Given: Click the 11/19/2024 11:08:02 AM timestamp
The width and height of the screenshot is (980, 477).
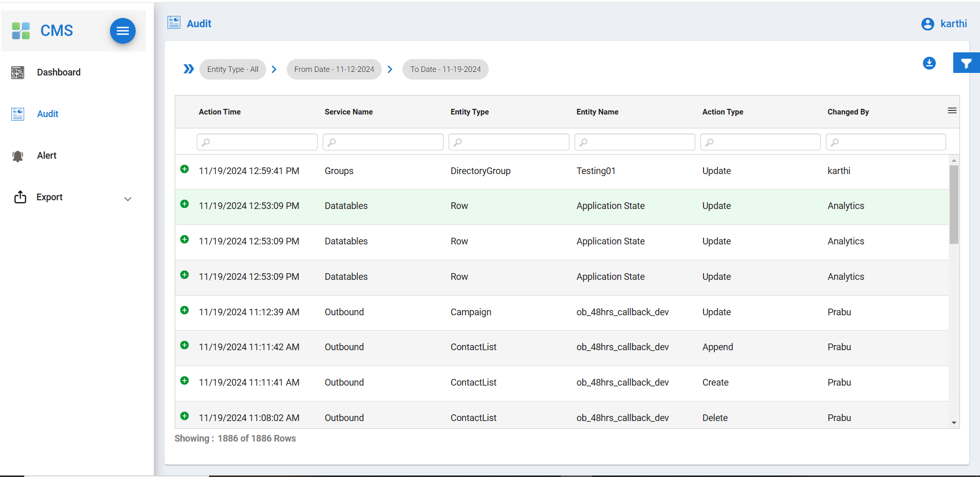Looking at the screenshot, I should click(249, 418).
